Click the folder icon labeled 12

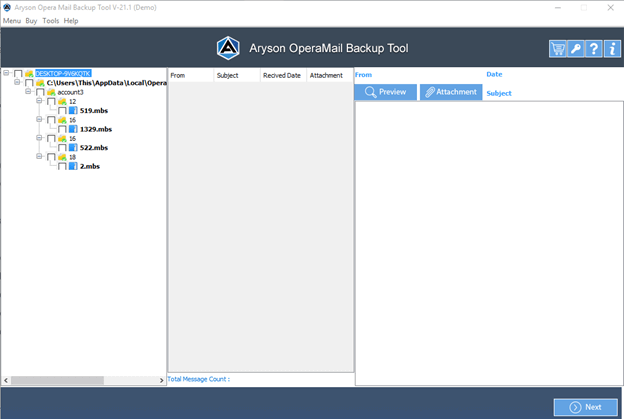(62, 101)
